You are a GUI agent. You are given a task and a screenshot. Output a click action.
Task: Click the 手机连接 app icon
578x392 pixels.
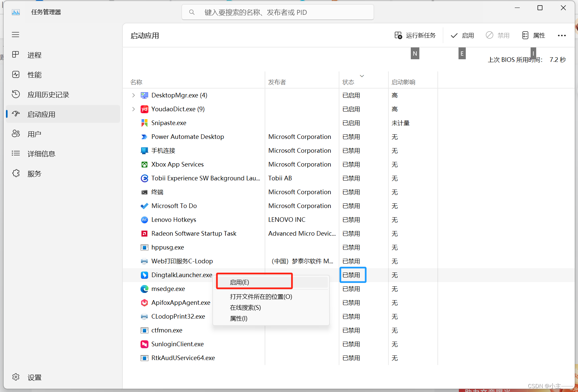point(144,150)
